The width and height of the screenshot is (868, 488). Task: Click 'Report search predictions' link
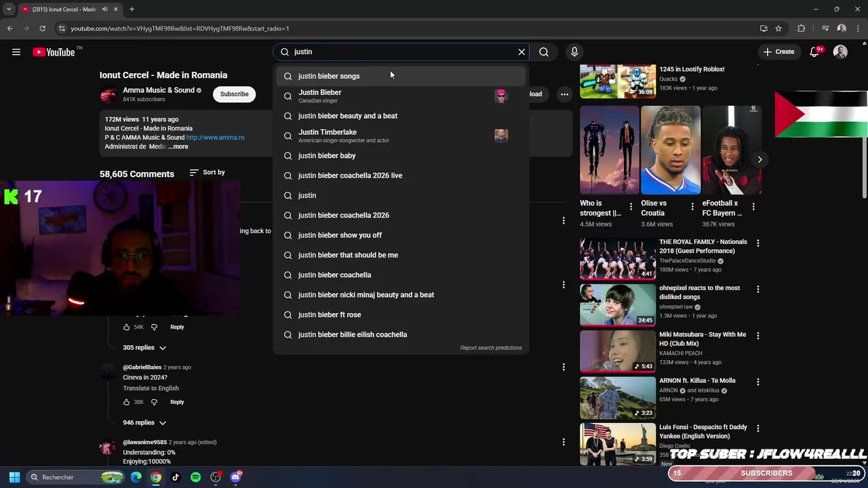491,348
